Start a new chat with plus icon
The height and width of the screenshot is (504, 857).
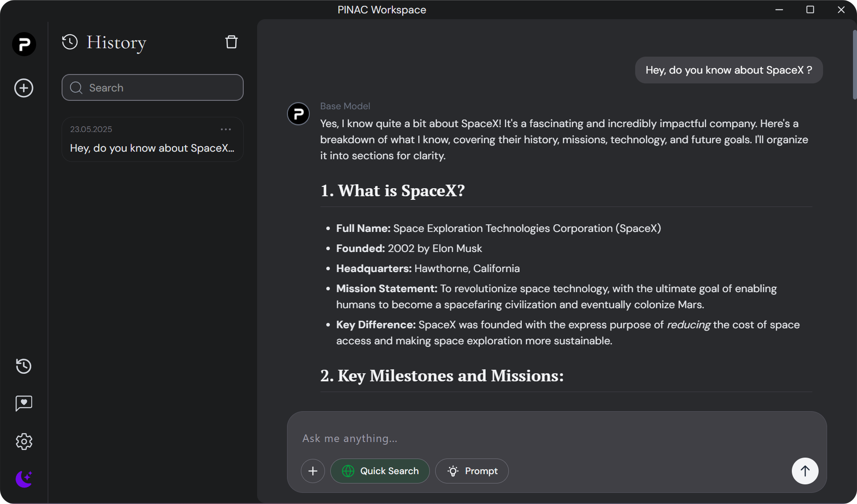click(24, 88)
